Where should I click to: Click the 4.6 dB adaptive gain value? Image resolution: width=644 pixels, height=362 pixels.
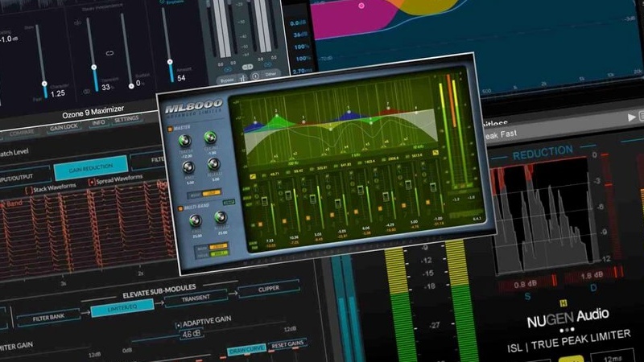[192, 334]
